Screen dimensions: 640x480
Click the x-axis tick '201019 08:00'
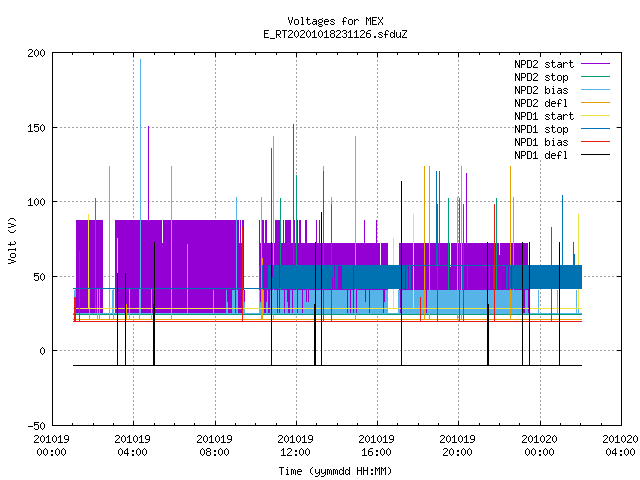[214, 446]
